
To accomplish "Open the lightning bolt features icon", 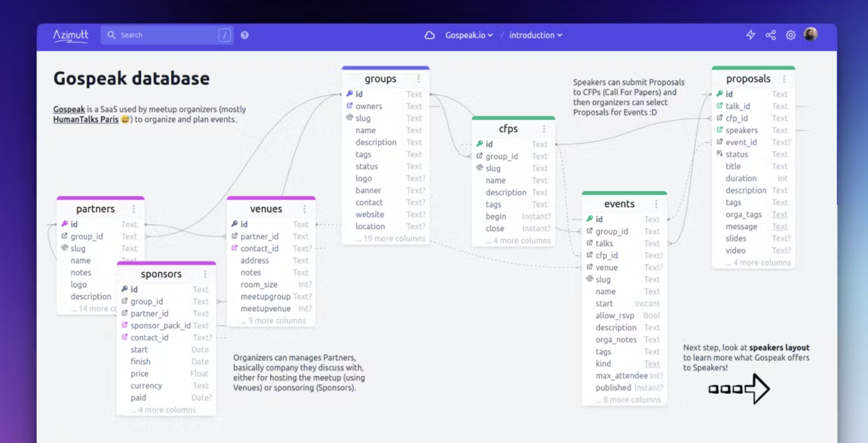I will (751, 35).
